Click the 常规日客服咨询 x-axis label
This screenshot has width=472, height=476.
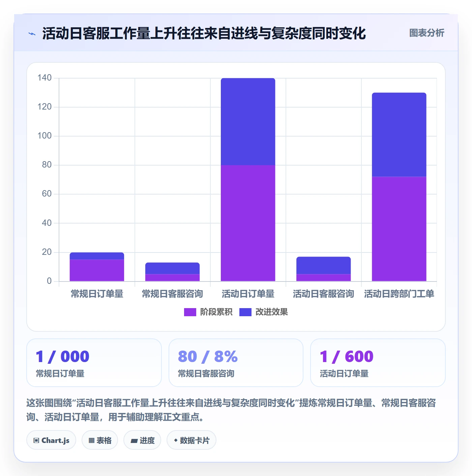tap(172, 294)
